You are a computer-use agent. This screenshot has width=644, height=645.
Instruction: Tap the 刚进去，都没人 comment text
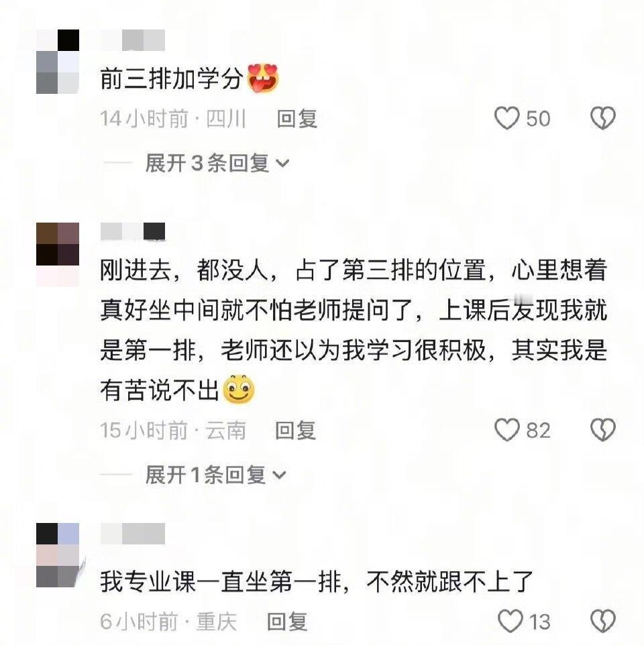point(354,330)
